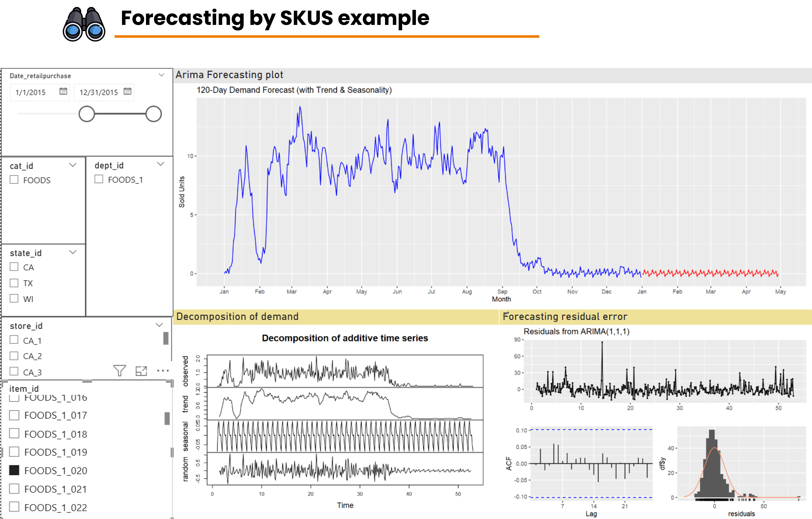Screen dimensions: 812x519
Task: Click the Arima Forecasting plot title
Action: point(229,75)
